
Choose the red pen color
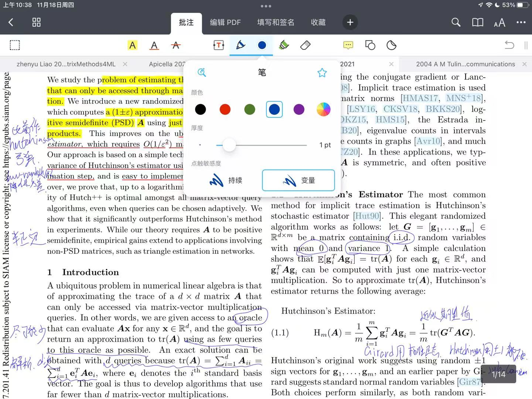tap(225, 109)
